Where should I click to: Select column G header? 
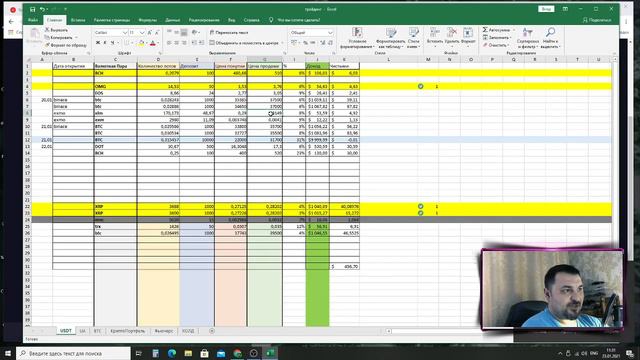264,60
